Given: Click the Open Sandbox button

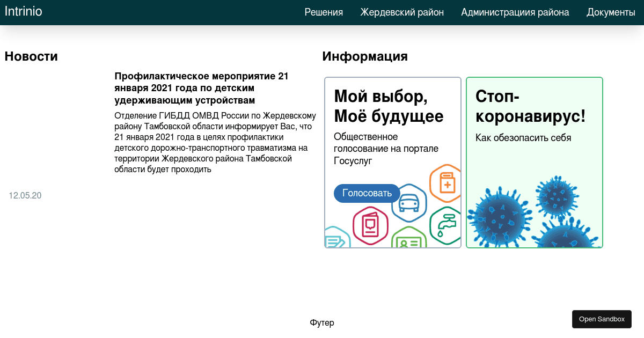Looking at the screenshot, I should point(602,319).
